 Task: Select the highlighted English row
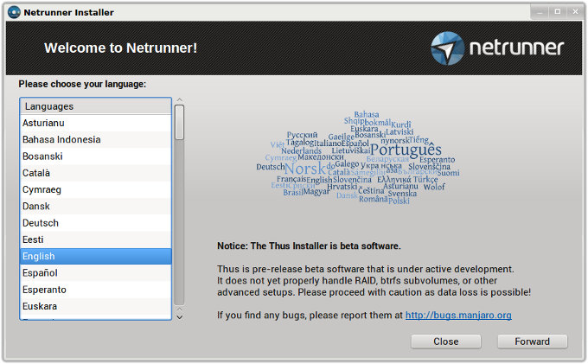[x=96, y=257]
